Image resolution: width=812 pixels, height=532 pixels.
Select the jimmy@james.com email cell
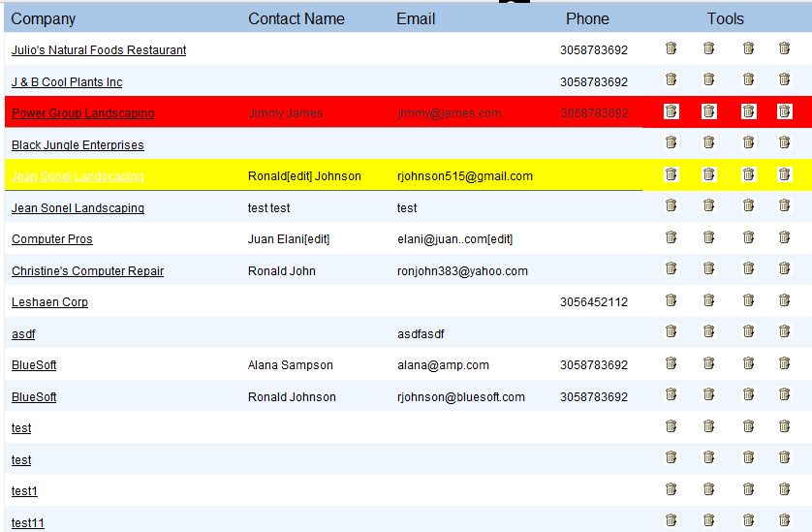coord(450,113)
